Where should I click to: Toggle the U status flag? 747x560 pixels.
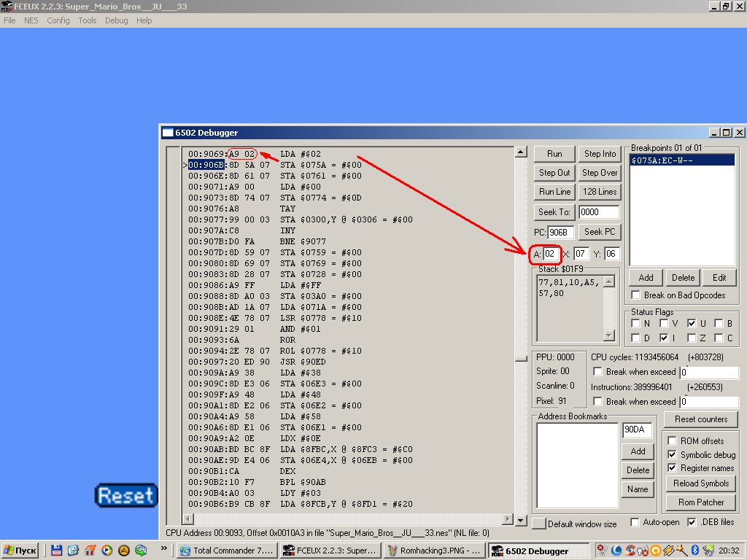[692, 324]
